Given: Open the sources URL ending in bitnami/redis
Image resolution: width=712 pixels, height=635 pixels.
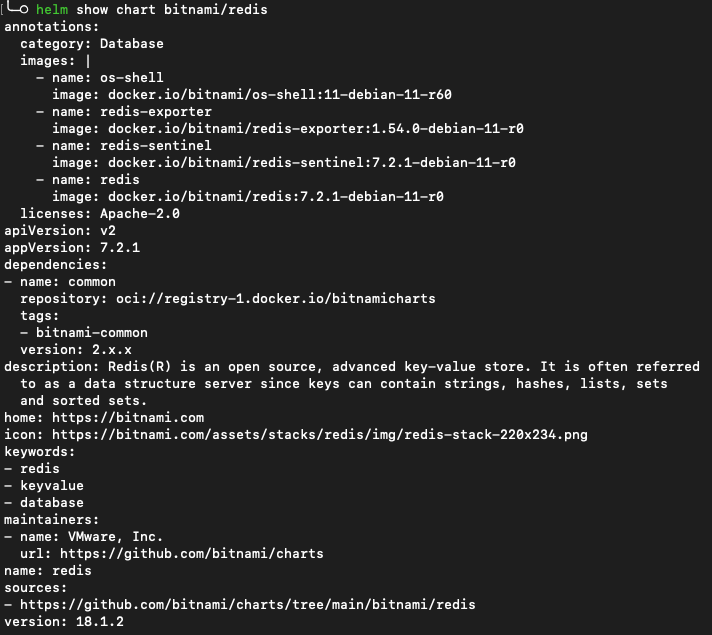Looking at the screenshot, I should 247,605.
